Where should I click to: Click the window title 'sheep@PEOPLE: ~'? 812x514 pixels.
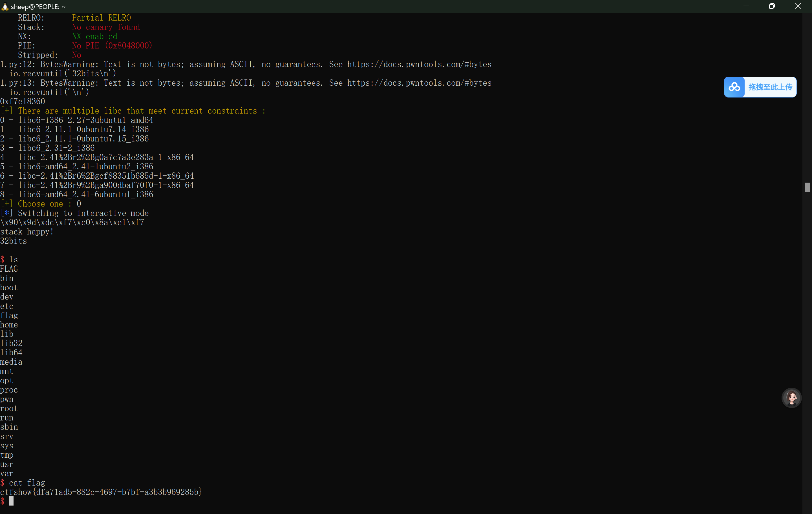pyautogui.click(x=38, y=6)
